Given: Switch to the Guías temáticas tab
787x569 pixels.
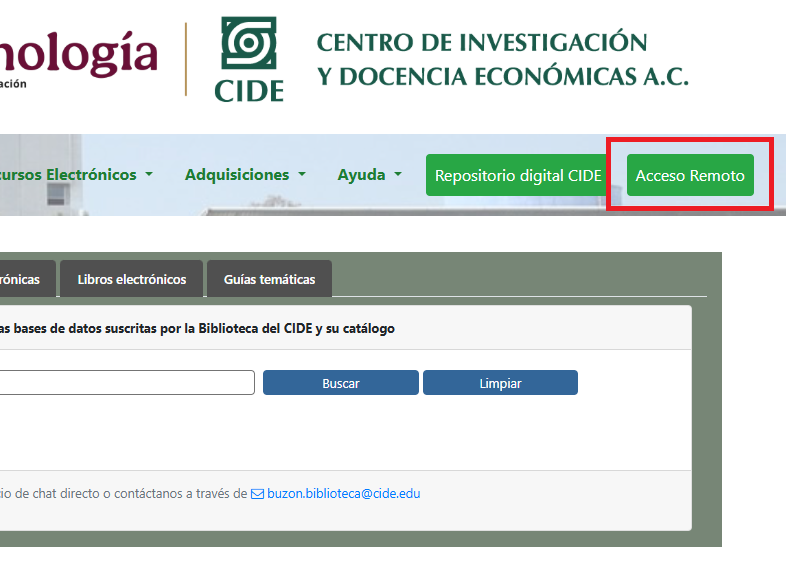Looking at the screenshot, I should pyautogui.click(x=270, y=279).
